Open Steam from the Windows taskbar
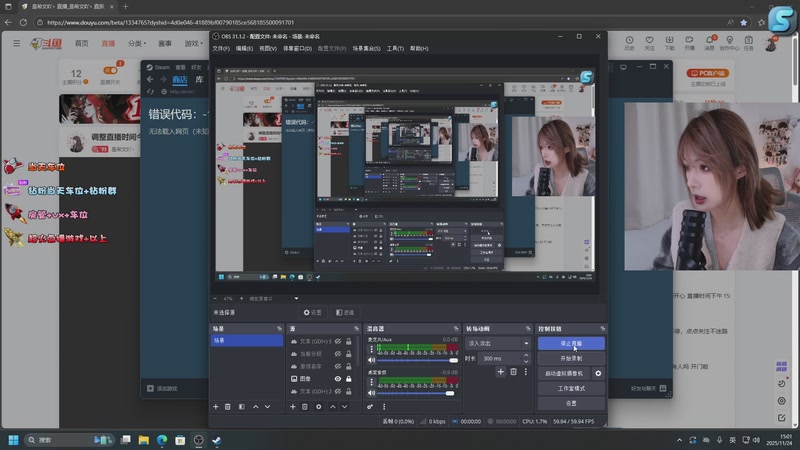The width and height of the screenshot is (800, 450). click(216, 440)
